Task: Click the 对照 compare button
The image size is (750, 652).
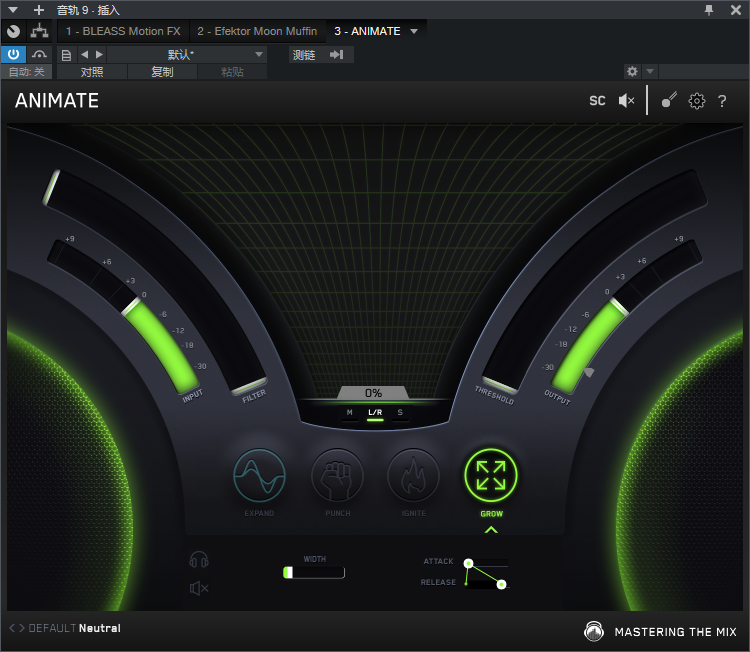Action: 92,72
